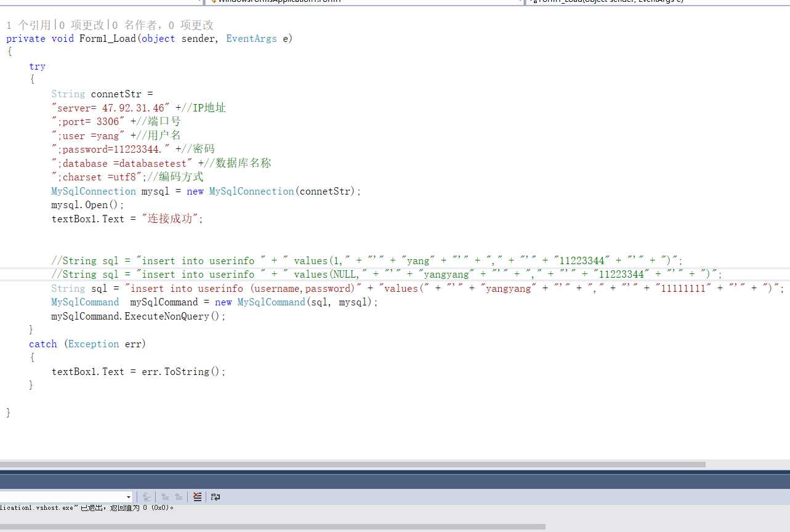Screen dimensions: 790x532
Task: Click the editor horizontal scrollbar
Action: [352, 464]
